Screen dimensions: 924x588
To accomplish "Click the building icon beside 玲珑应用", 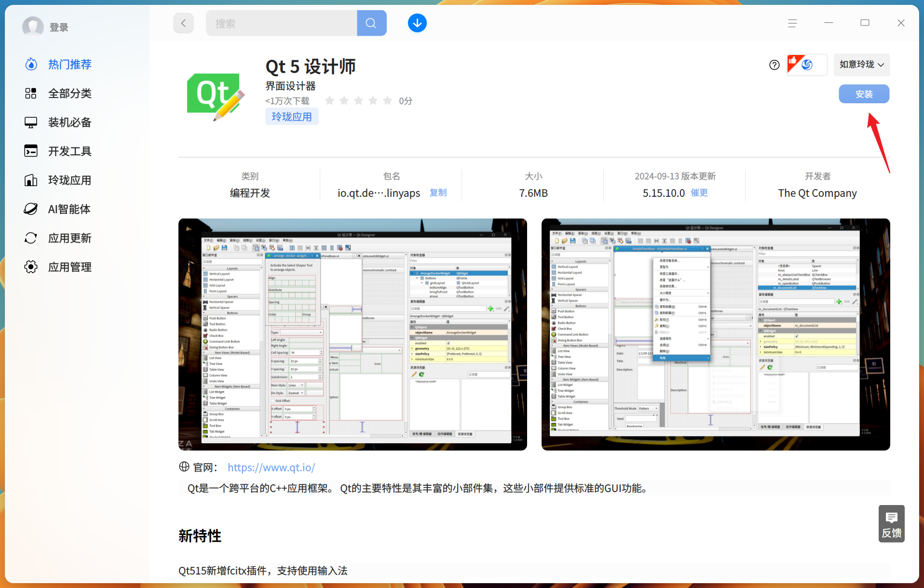I will coord(31,180).
